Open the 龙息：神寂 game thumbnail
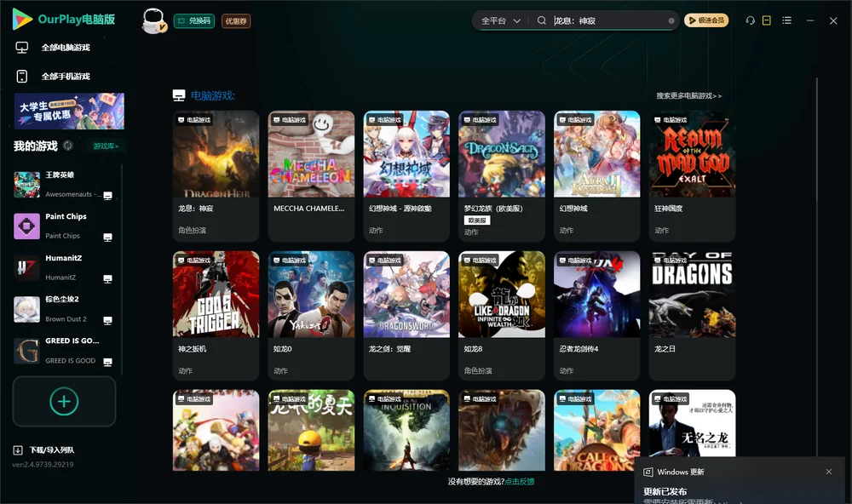The image size is (852, 504). coord(216,154)
